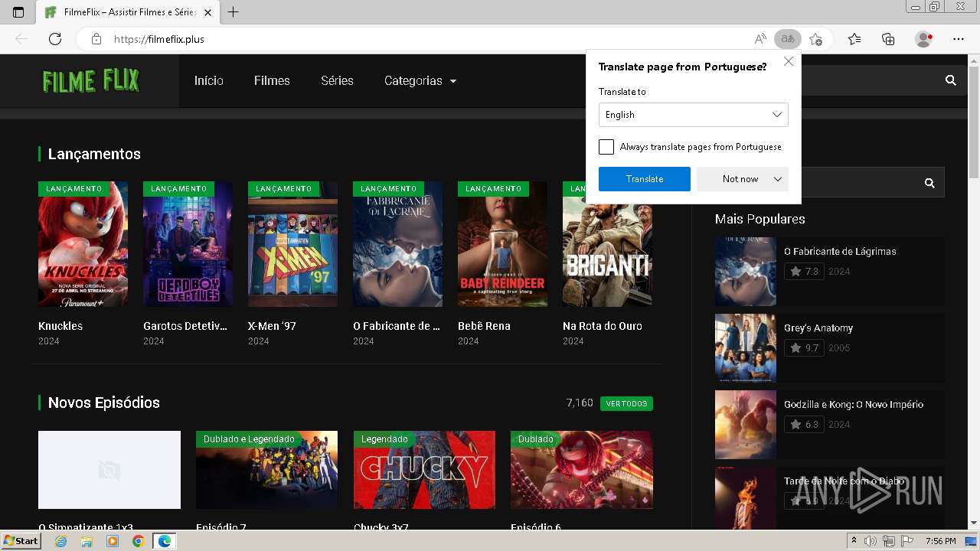Expand the Not now options arrow
The image size is (980, 551).
(777, 179)
